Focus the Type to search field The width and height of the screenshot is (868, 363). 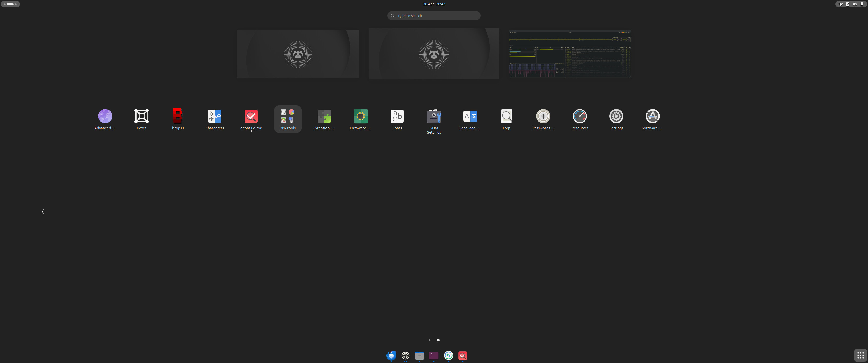434,16
